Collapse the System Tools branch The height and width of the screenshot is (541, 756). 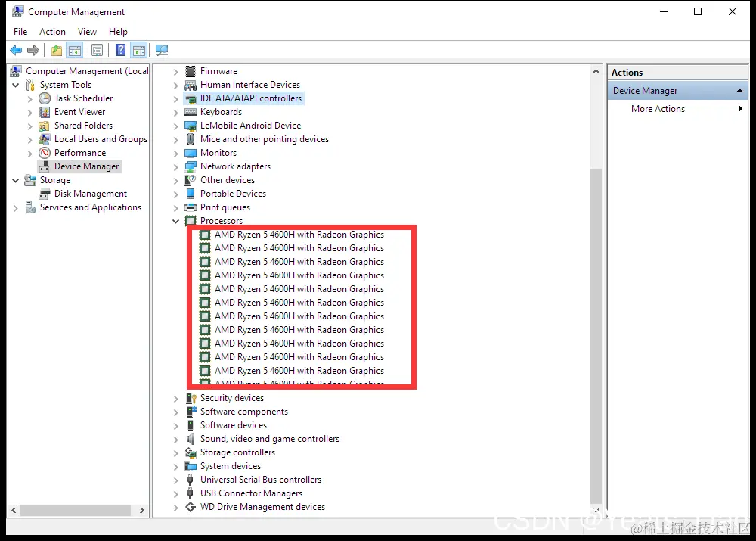tap(15, 85)
